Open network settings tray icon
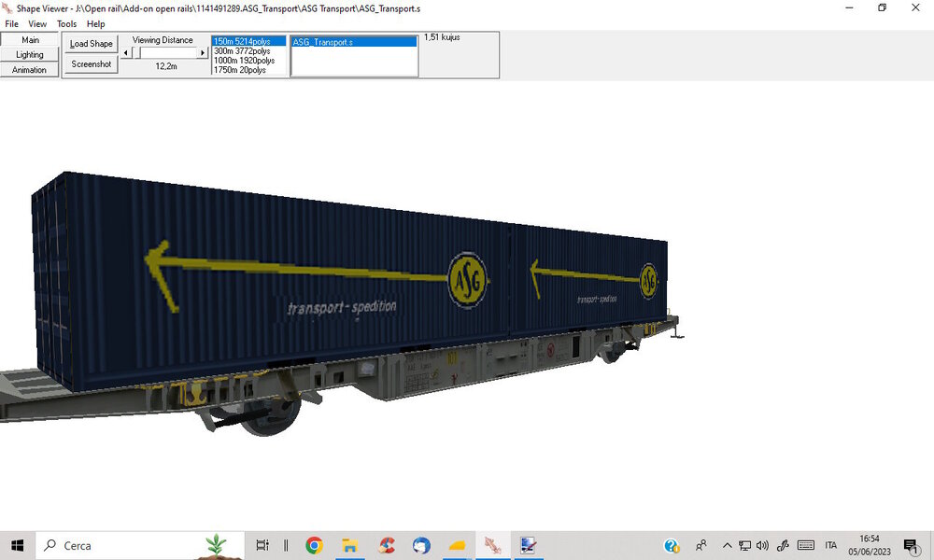This screenshot has height=560, width=934. click(x=744, y=545)
